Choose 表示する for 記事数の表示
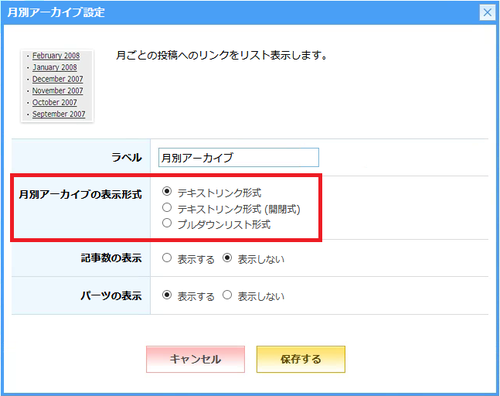500x396 pixels. [x=167, y=258]
